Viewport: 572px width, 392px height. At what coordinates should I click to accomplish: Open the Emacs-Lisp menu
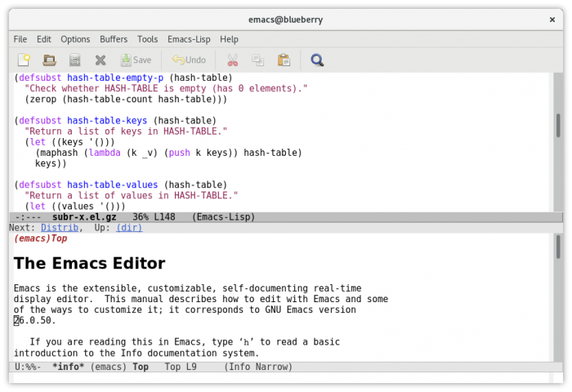coord(189,38)
